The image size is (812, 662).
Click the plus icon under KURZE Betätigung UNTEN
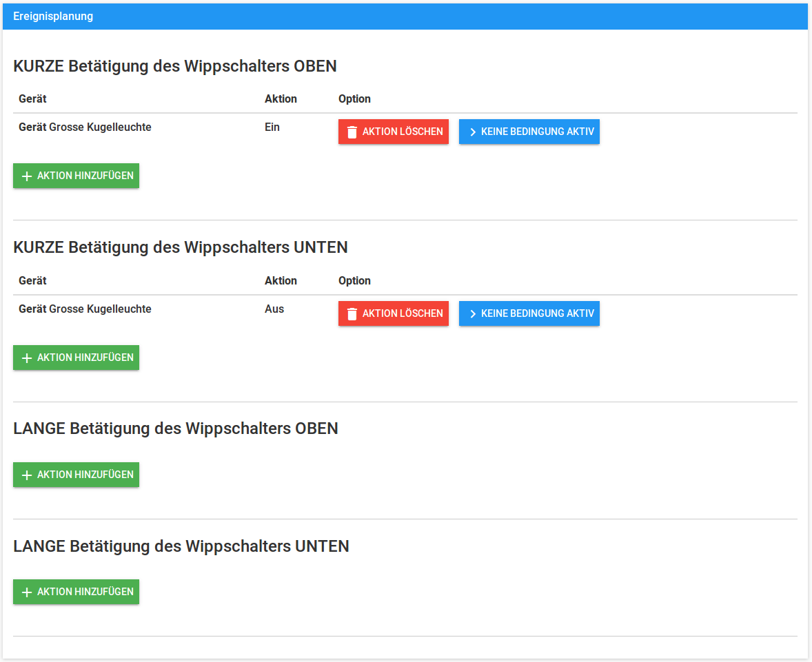[27, 358]
